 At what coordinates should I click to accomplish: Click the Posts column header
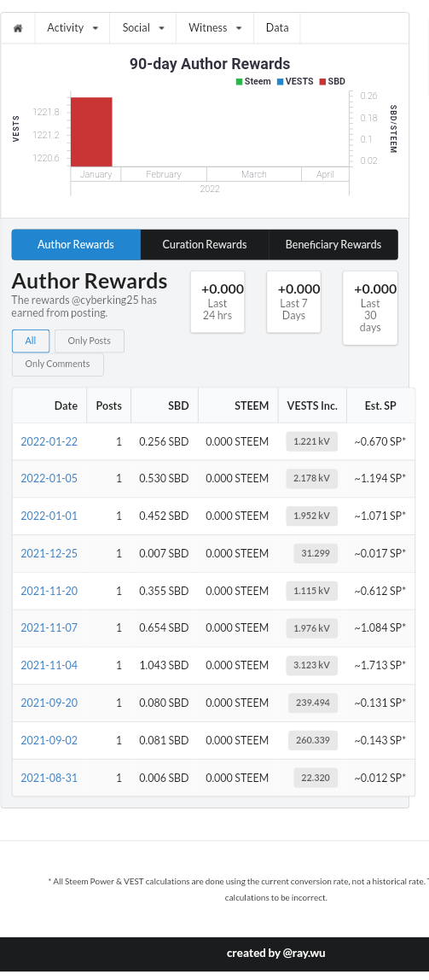point(108,405)
